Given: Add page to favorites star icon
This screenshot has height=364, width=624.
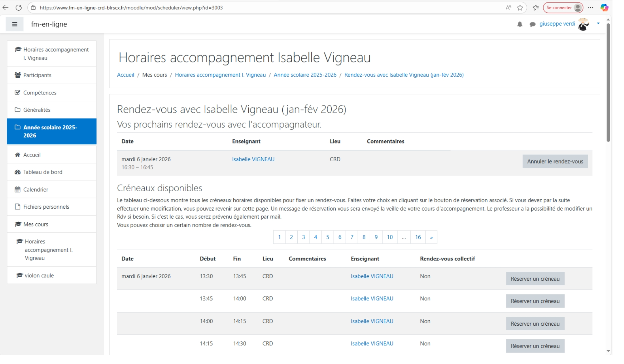Looking at the screenshot, I should [520, 8].
